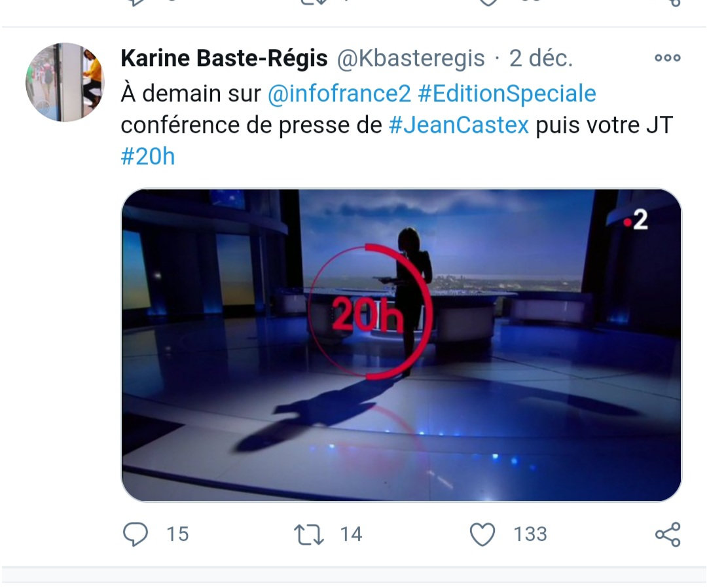Follow the #EditionSpeciale hashtag link

click(x=507, y=94)
